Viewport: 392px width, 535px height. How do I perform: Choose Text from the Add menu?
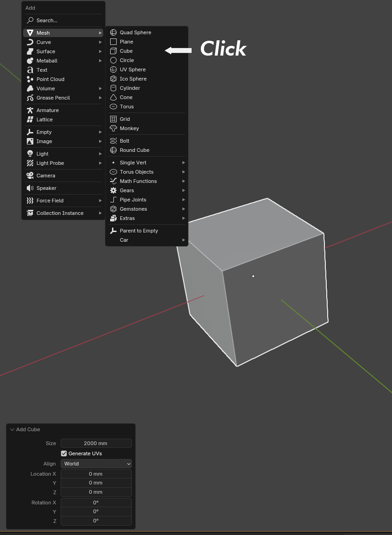63,70
